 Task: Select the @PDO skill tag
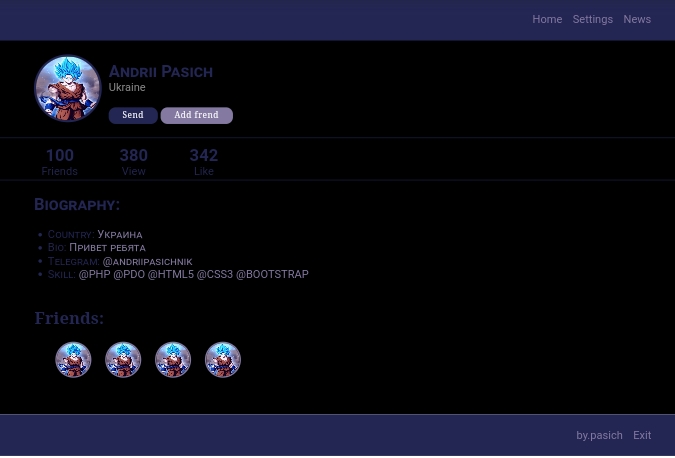pyautogui.click(x=129, y=275)
